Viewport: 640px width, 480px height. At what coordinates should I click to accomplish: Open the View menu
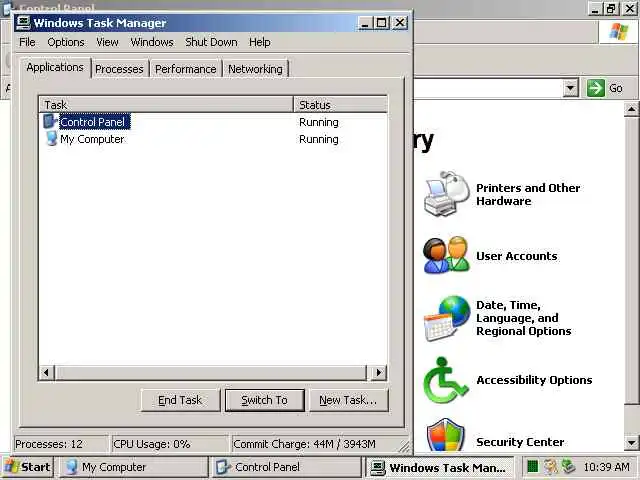coord(107,42)
